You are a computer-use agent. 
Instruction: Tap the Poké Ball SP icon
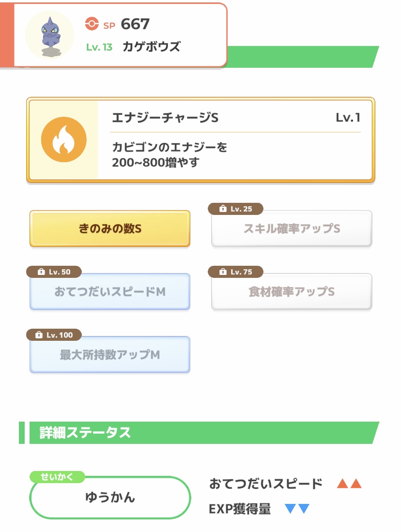[91, 24]
